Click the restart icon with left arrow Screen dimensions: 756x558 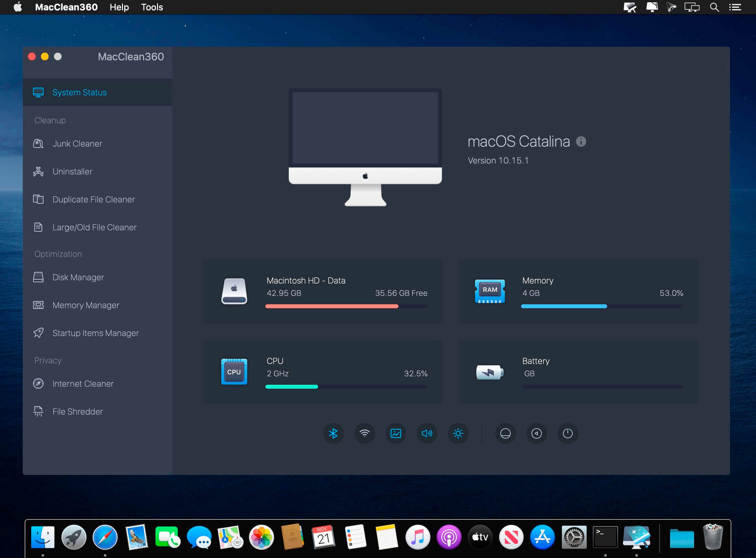pyautogui.click(x=536, y=433)
